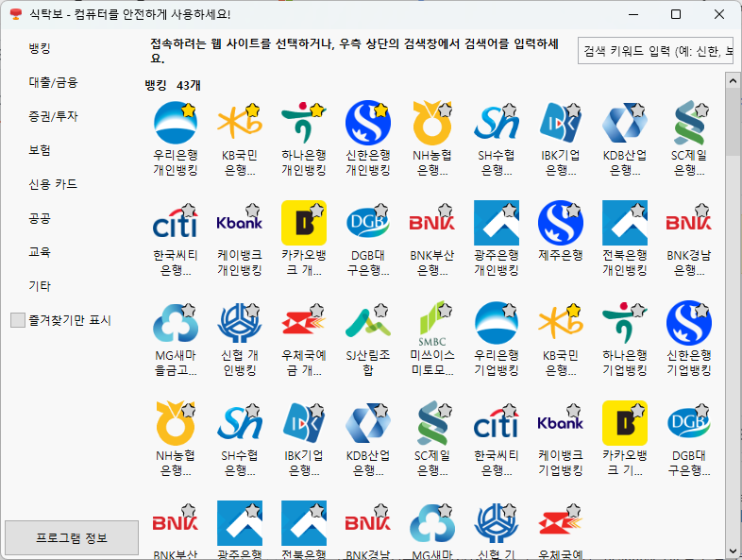Toggle star on 케이뱅크 기업뱅킹

574,411
